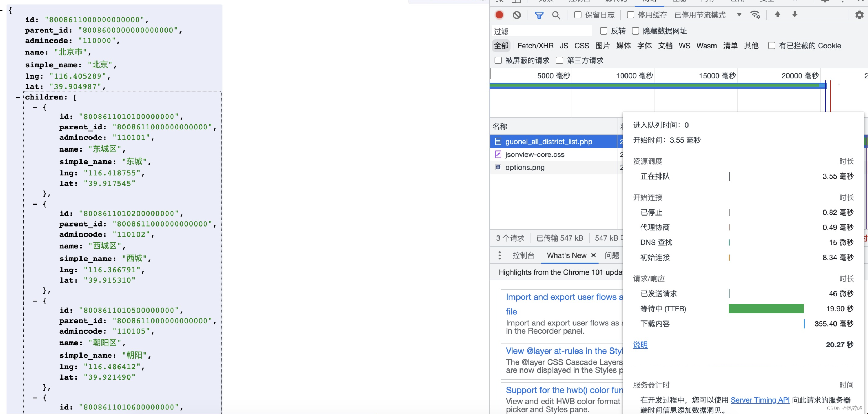Check the 停用缓存 checkbox
The image size is (868, 414).
pyautogui.click(x=631, y=15)
